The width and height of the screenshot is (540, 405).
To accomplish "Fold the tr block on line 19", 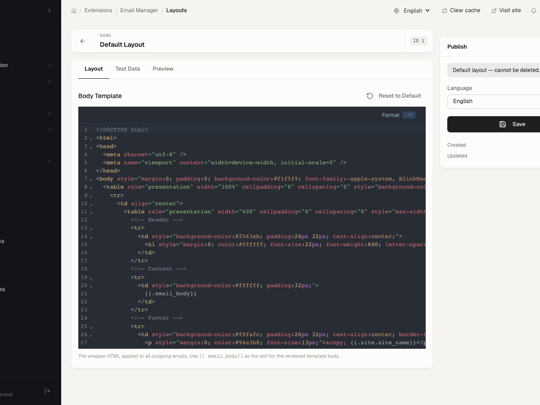I will click(x=91, y=278).
